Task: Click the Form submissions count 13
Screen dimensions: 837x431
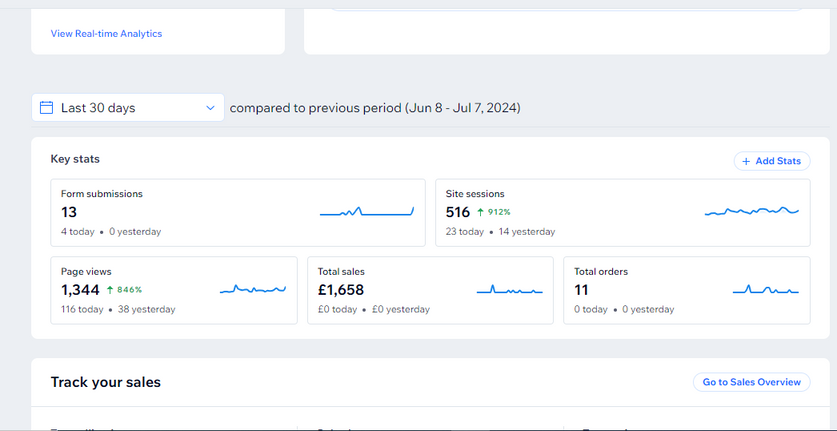Action: (69, 213)
